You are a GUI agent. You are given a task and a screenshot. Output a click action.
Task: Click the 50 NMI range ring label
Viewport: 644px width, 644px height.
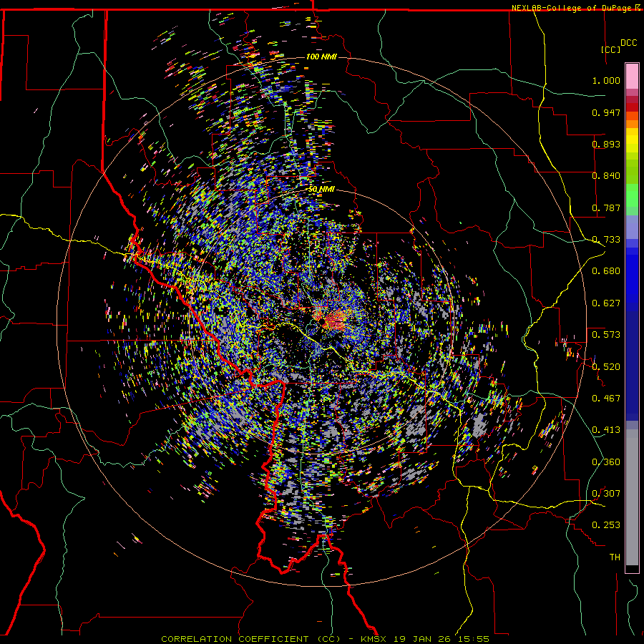tap(321, 190)
